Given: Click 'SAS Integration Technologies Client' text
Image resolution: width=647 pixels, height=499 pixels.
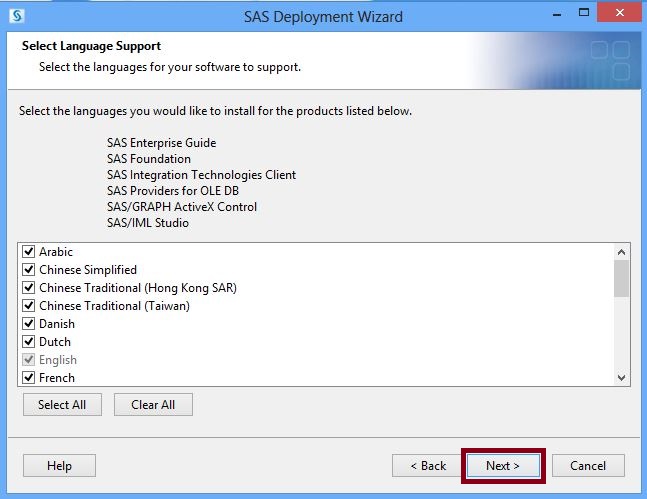Looking at the screenshot, I should click(x=201, y=175).
